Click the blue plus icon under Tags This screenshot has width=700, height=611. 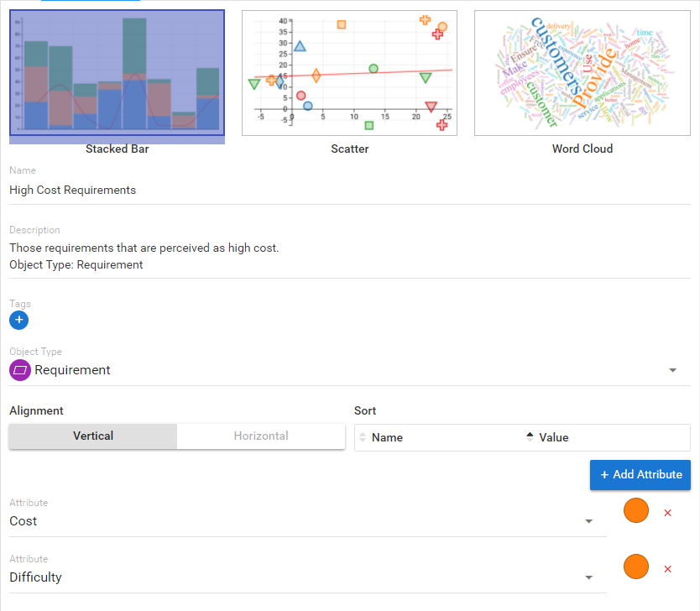tap(19, 320)
